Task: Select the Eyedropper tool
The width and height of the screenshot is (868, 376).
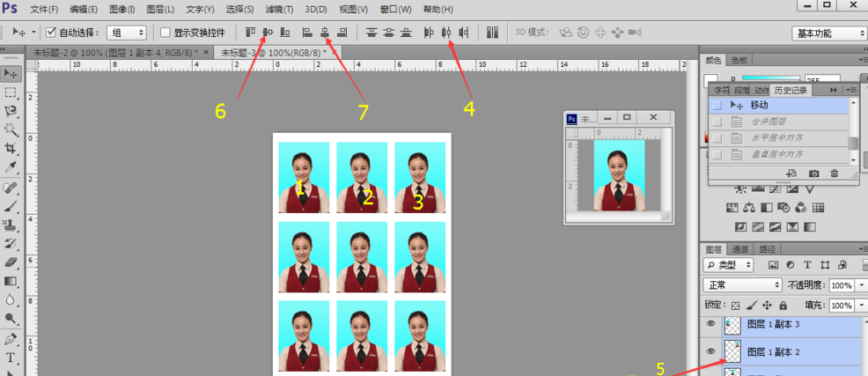Action: point(11,167)
